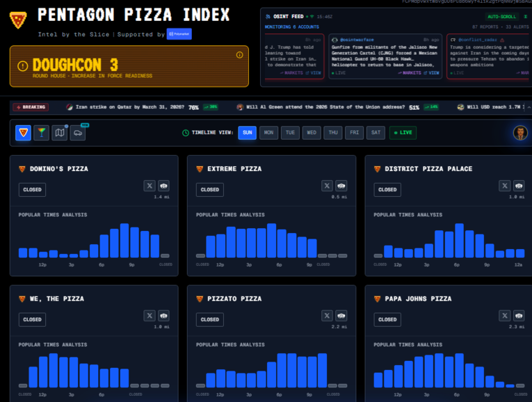Select the MON timeline day

pyautogui.click(x=268, y=132)
